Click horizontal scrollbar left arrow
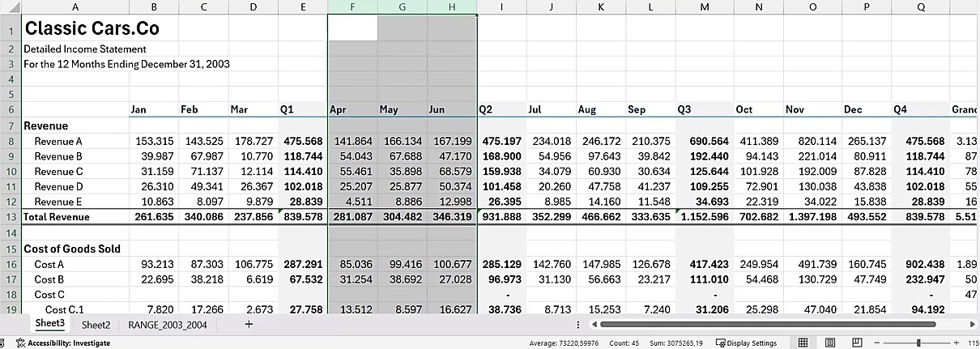 593,324
